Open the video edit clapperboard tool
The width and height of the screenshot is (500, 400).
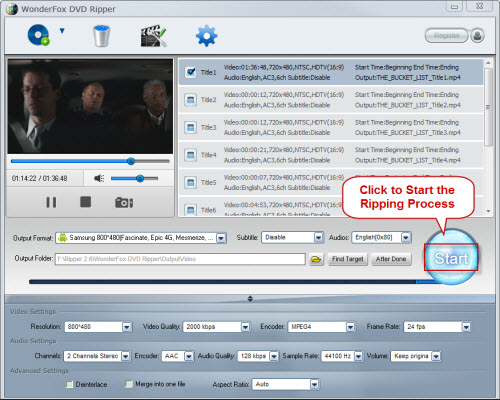pyautogui.click(x=153, y=36)
